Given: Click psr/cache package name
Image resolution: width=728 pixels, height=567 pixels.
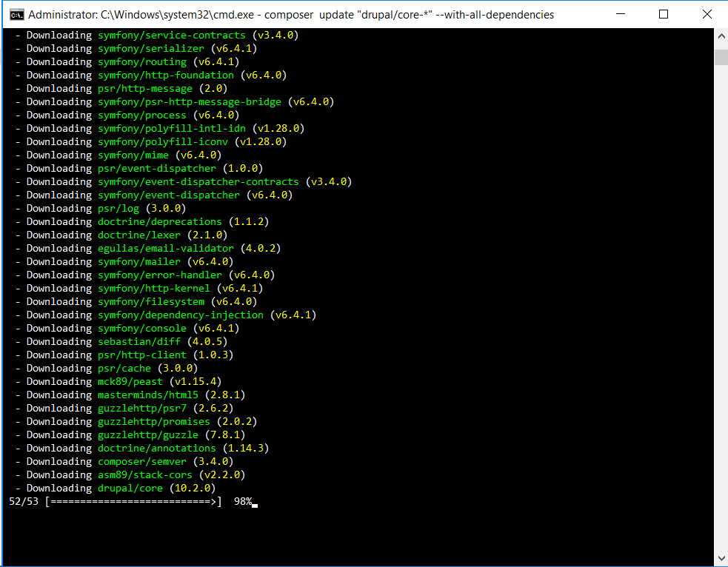Looking at the screenshot, I should (x=124, y=369).
